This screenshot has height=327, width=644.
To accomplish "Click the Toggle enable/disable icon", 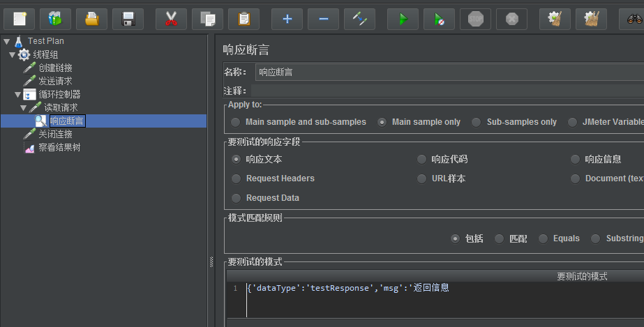I will (360, 19).
